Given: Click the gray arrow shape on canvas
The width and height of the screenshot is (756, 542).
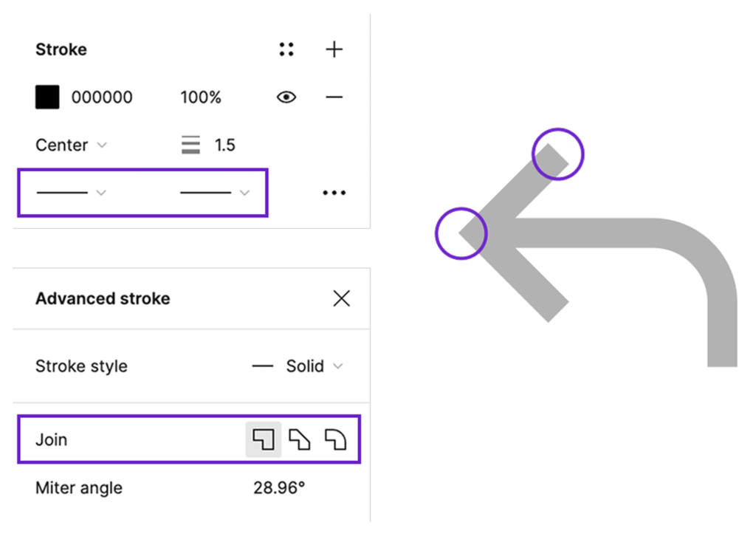Looking at the screenshot, I should pos(598,233).
